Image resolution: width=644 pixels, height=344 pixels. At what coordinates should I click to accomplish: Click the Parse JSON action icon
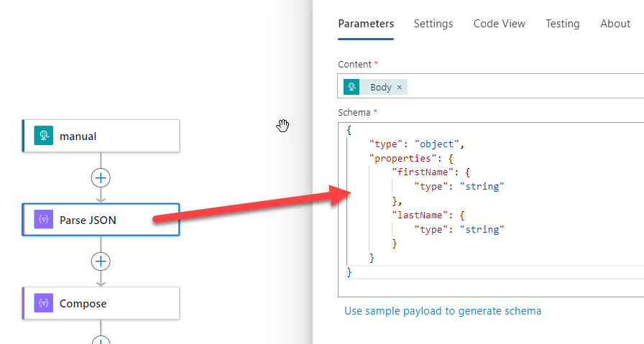(x=44, y=220)
